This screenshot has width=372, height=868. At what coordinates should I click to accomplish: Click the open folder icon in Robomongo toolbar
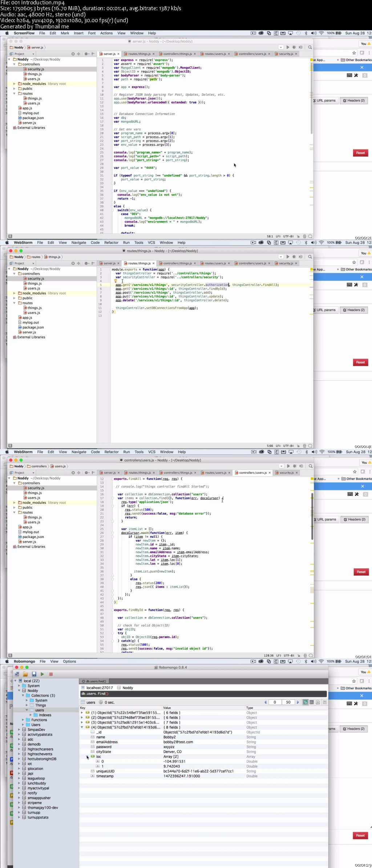point(25,674)
